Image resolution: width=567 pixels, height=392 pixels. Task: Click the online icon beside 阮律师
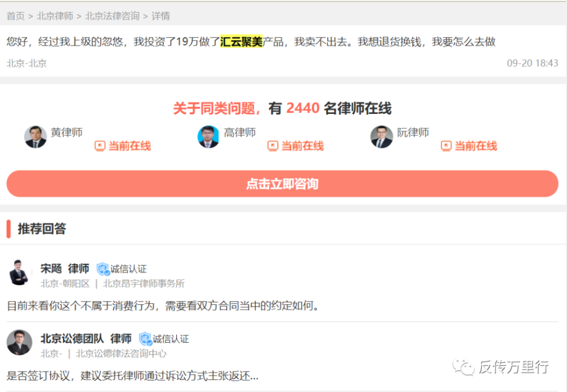(446, 146)
